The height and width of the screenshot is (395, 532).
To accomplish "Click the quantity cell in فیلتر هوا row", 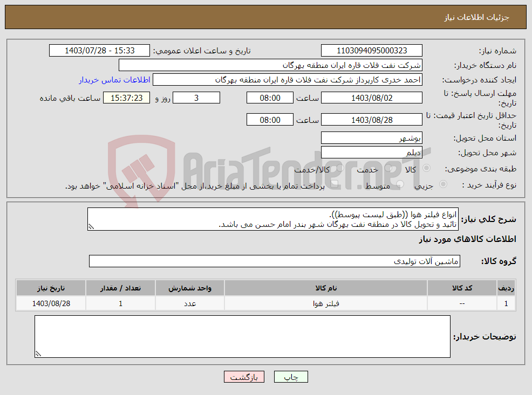I will click(x=120, y=303).
